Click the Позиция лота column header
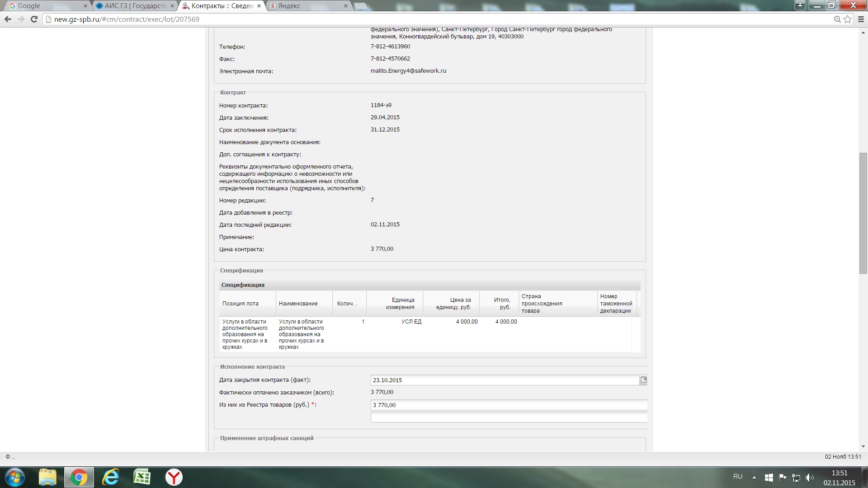Screen dimensions: 868x488 coord(241,304)
